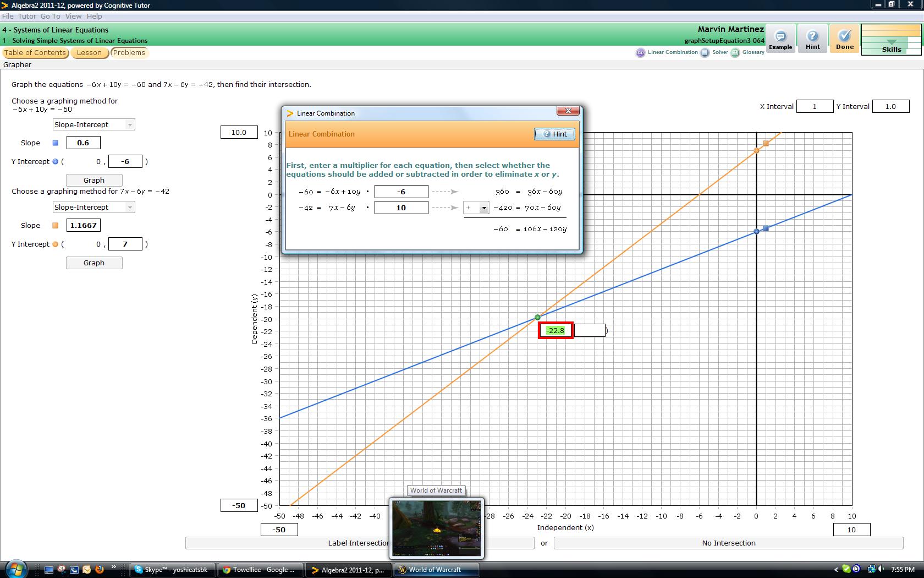The width and height of the screenshot is (924, 578).
Task: Expand quick launch overflow chevron
Action: (114, 567)
